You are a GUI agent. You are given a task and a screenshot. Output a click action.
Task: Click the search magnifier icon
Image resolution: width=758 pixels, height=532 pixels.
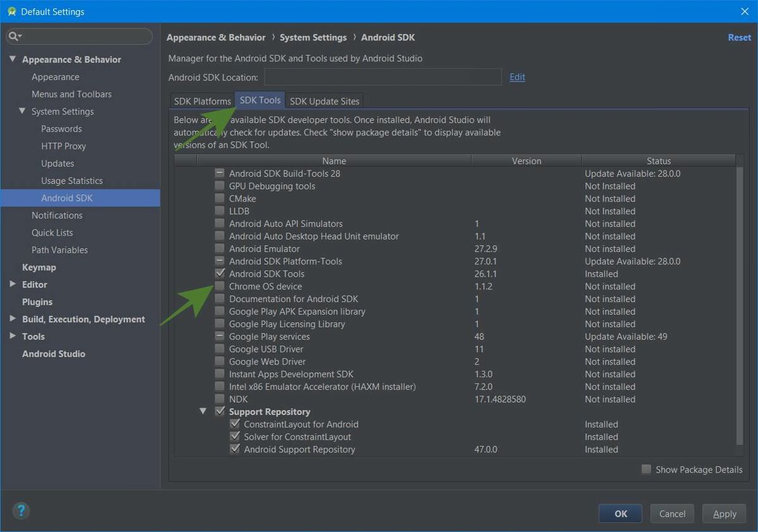pyautogui.click(x=15, y=37)
